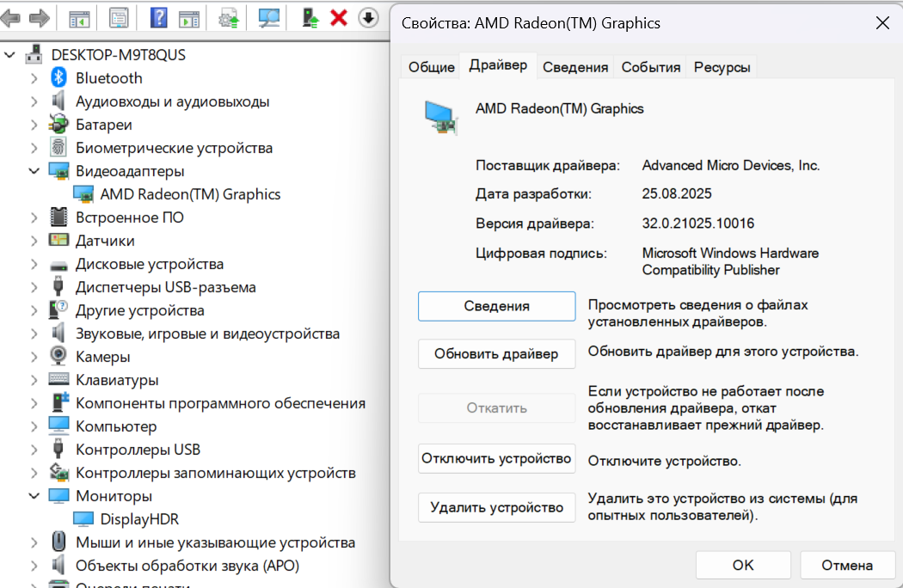Select the Дисковые устройства tree row
This screenshot has height=588, width=903.
[x=150, y=264]
